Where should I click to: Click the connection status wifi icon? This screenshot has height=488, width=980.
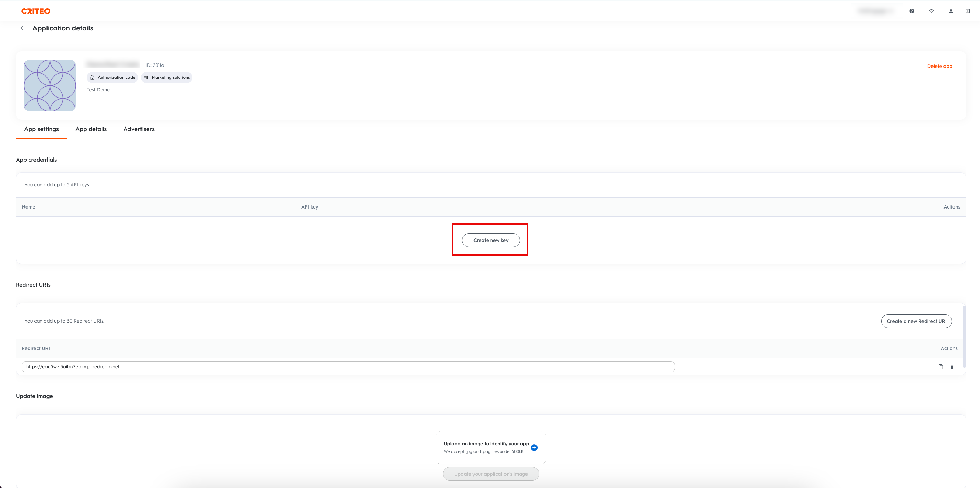click(931, 11)
